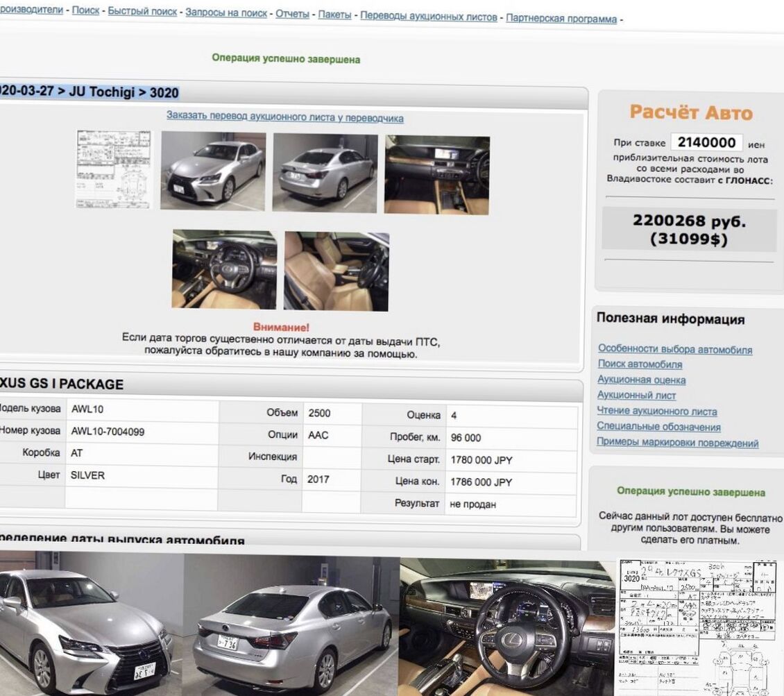784x696 pixels.
Task: Open Особенности выбора автомобиля link
Action: (x=675, y=349)
